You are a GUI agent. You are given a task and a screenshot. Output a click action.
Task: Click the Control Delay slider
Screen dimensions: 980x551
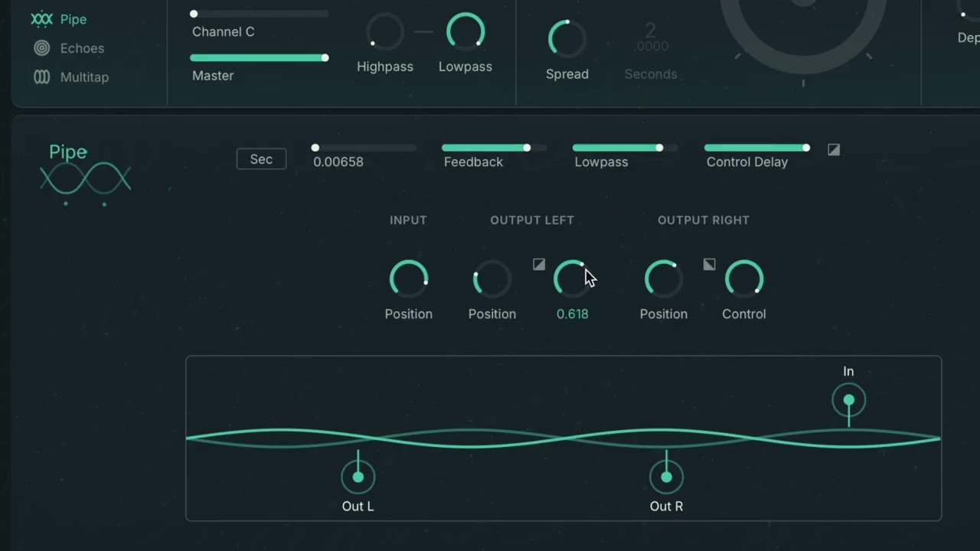[757, 148]
